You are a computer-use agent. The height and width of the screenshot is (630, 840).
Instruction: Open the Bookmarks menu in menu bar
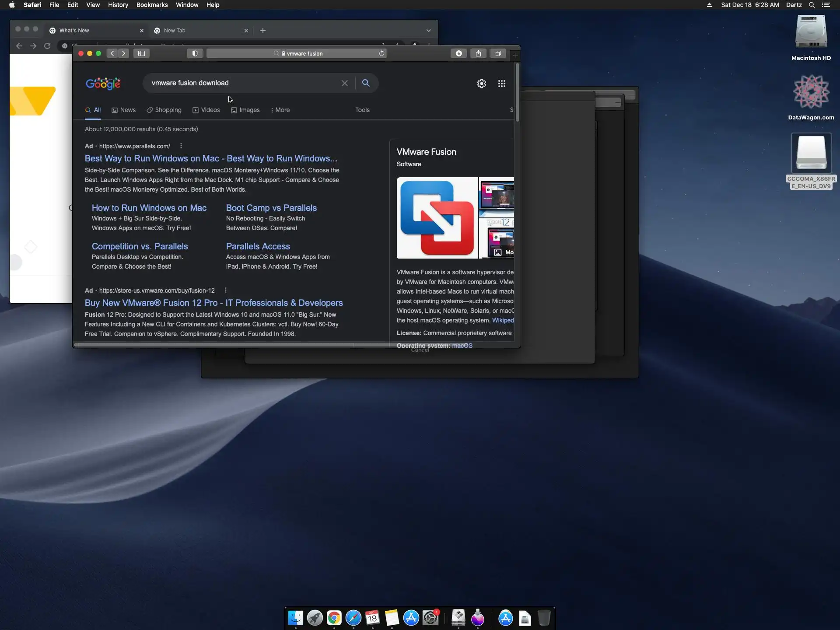click(x=152, y=5)
